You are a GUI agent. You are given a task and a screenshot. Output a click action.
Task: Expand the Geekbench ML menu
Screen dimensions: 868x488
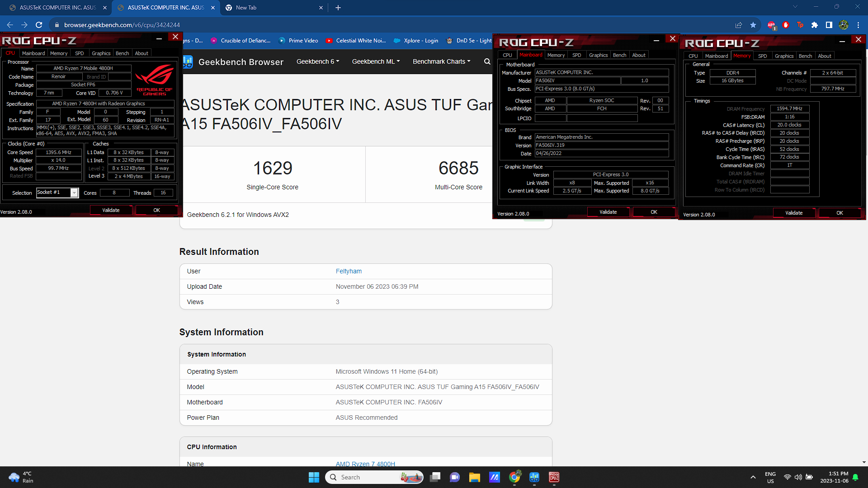pos(376,61)
